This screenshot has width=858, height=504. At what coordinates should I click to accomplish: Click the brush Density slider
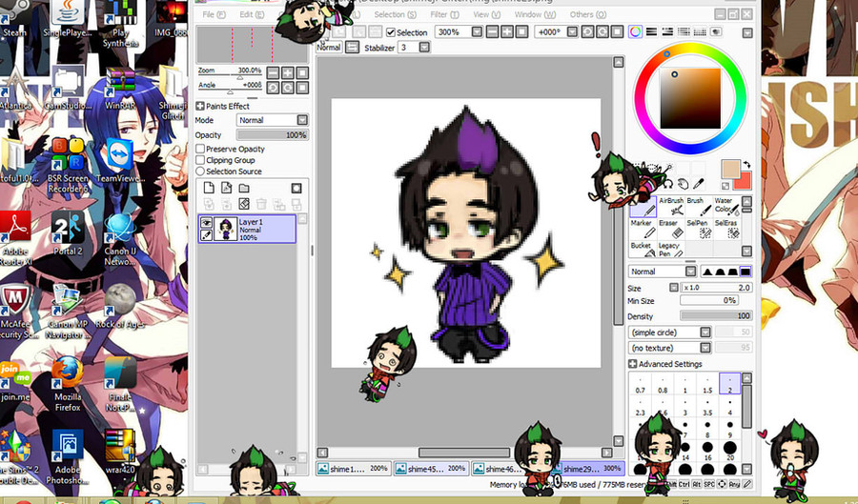(x=716, y=316)
